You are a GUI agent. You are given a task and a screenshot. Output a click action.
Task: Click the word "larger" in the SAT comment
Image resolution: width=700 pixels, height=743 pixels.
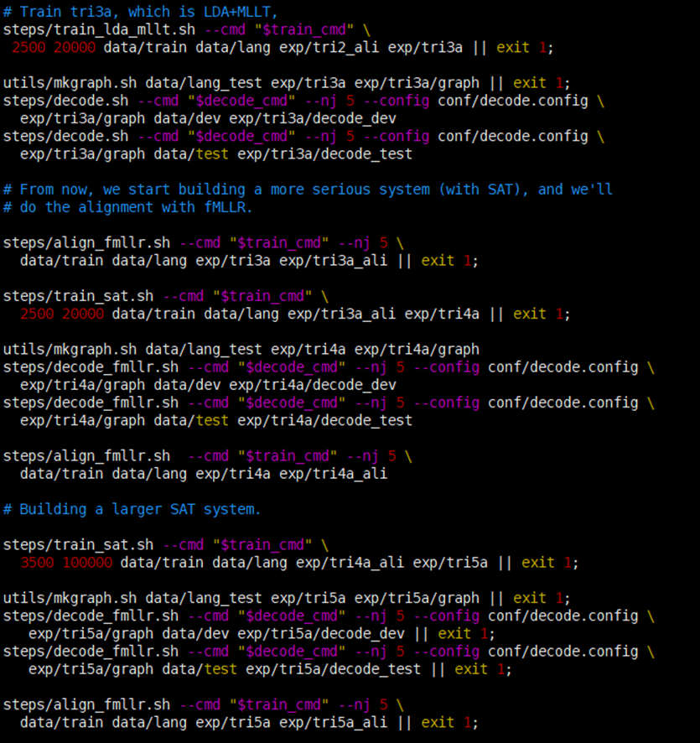coord(137,509)
